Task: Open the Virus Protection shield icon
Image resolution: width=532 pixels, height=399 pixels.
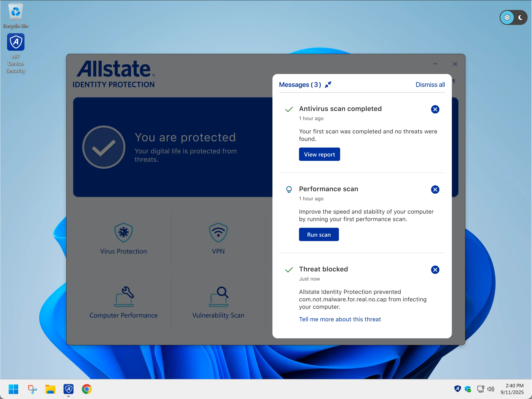Action: (x=123, y=232)
